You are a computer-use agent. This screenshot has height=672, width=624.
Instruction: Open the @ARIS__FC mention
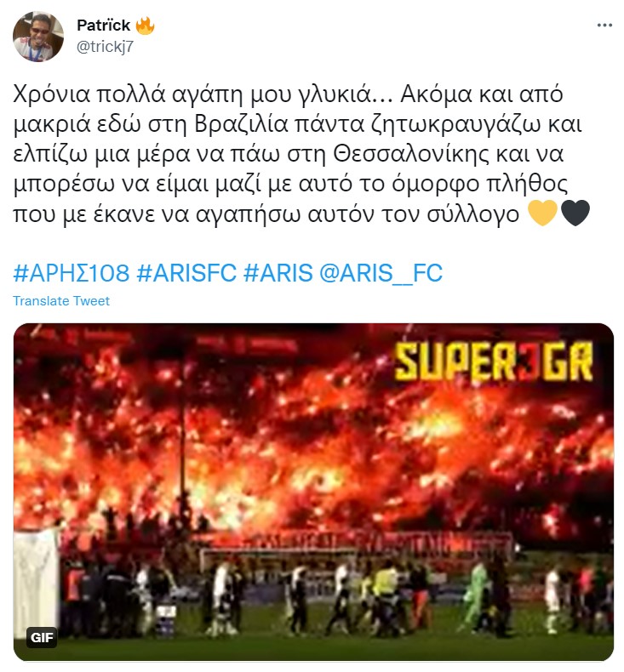pyautogui.click(x=381, y=272)
